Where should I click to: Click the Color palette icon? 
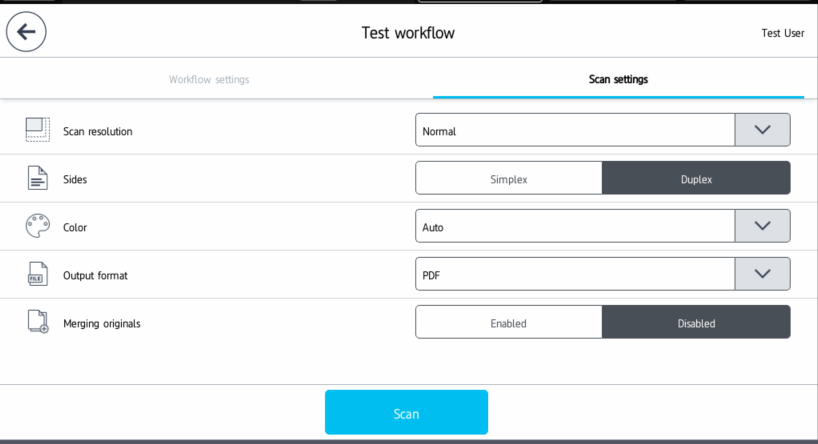point(37,227)
